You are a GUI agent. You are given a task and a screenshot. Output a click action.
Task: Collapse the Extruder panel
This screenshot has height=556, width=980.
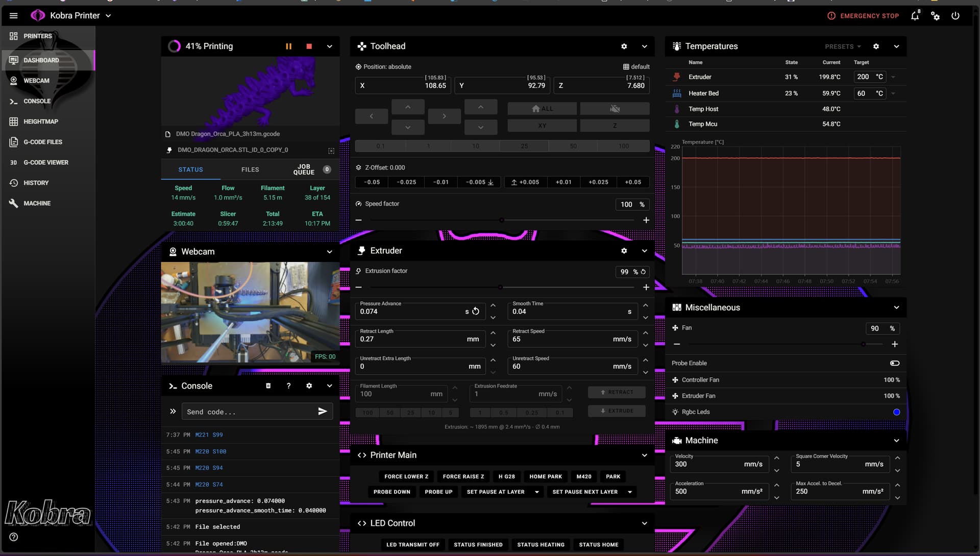(x=645, y=251)
